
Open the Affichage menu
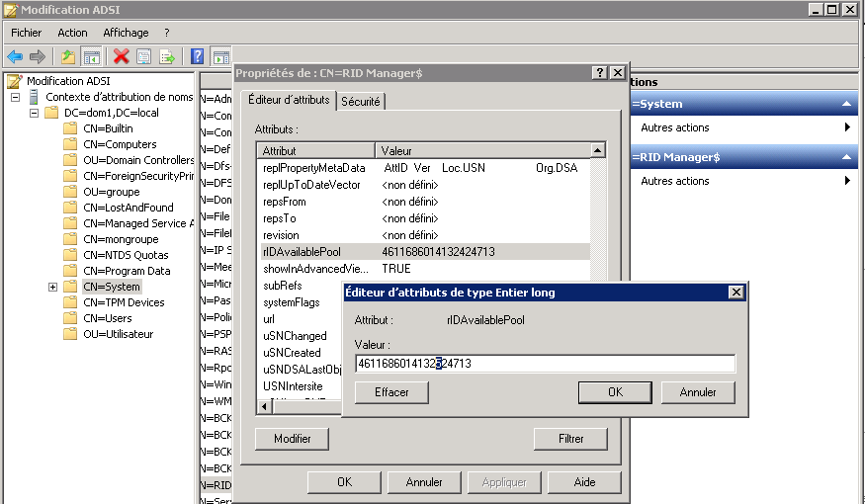(x=126, y=33)
